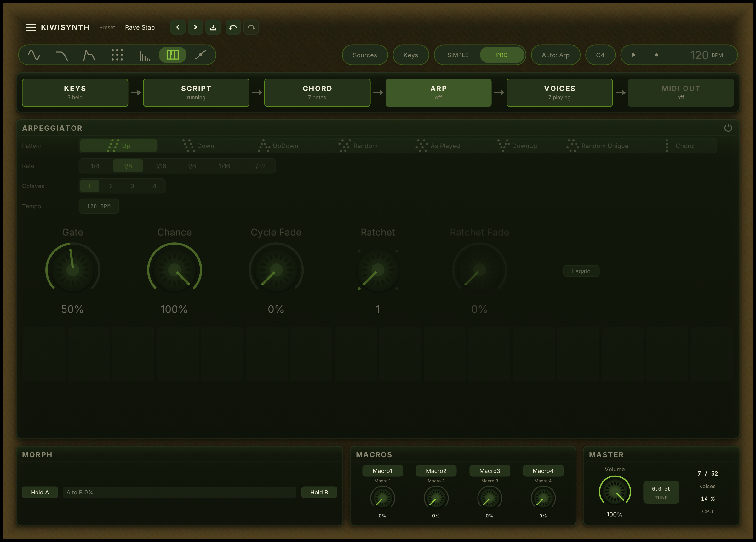Viewport: 756px width, 542px height.
Task: Load the next preset
Action: pos(195,27)
